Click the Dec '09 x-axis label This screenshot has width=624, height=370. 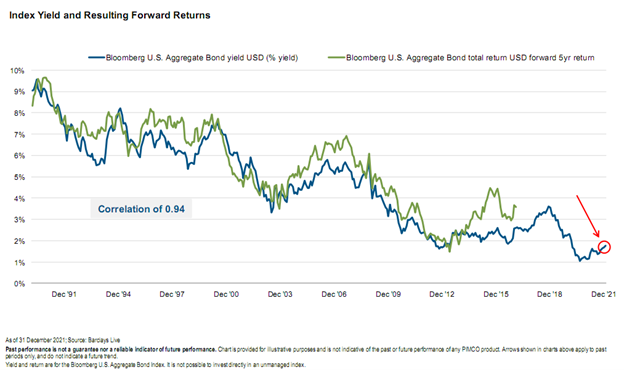pos(388,294)
